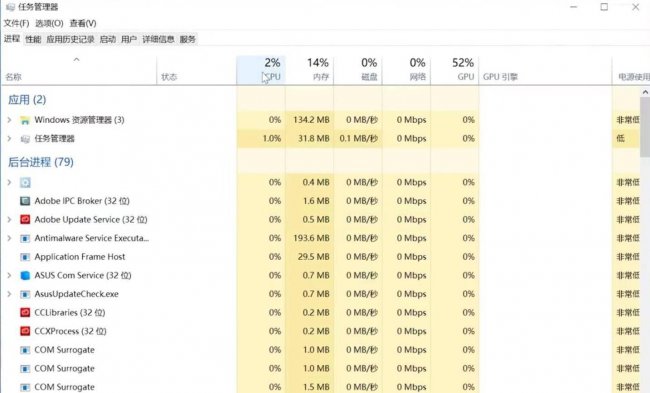Expand Adobe Update Service (32 位)
Viewport: 650px width, 393px height.
point(9,219)
